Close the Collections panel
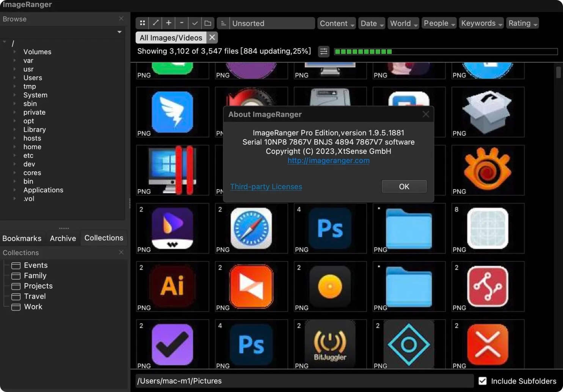Viewport: 563px width, 392px height. point(121,252)
